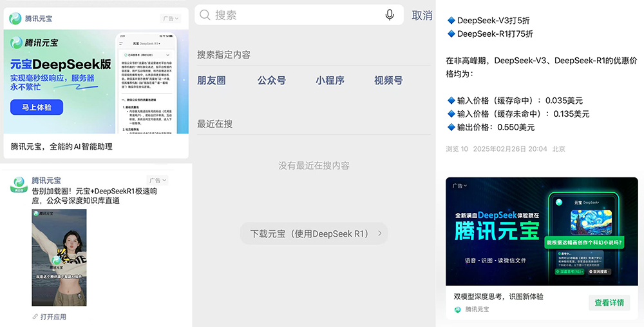Click the 搜索 search input field
The width and height of the screenshot is (644, 327).
299,15
